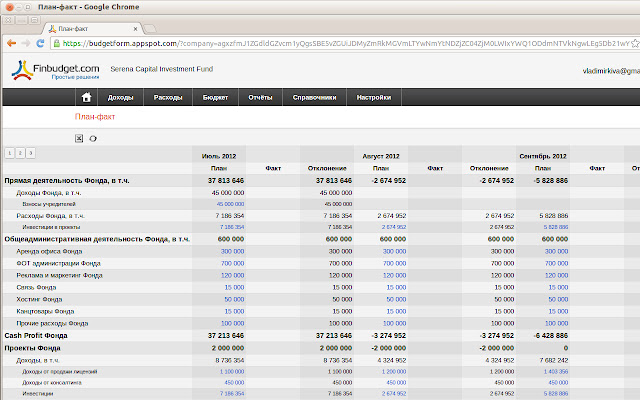Open the Расходы menu
Viewport: 640px width, 400px height.
tap(168, 98)
